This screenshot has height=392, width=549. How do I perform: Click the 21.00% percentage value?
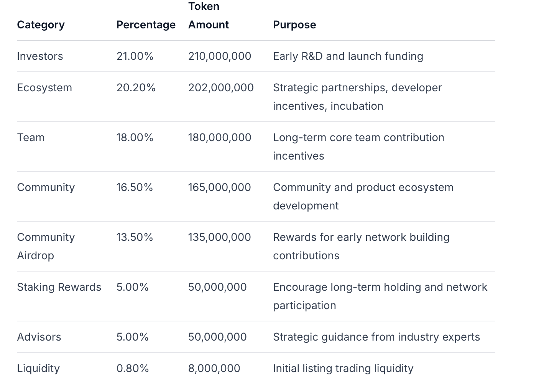135,56
